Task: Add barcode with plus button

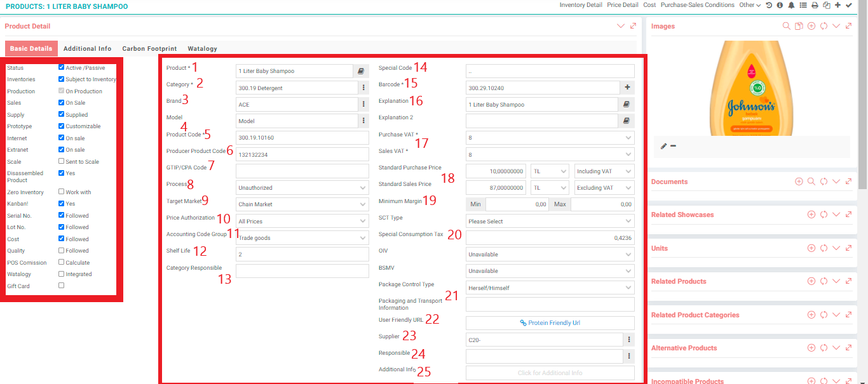Action: coord(628,88)
